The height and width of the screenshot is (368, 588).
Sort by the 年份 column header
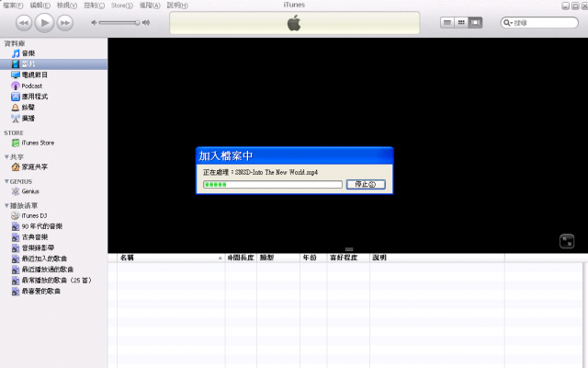pos(313,258)
